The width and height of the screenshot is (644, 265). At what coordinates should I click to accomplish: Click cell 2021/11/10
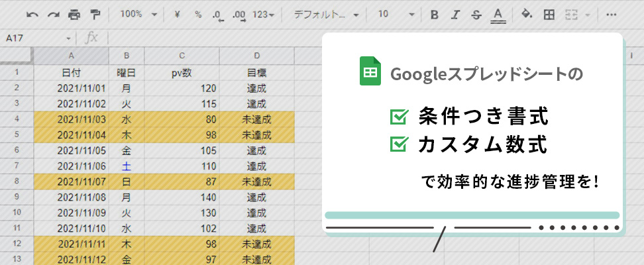pyautogui.click(x=71, y=229)
